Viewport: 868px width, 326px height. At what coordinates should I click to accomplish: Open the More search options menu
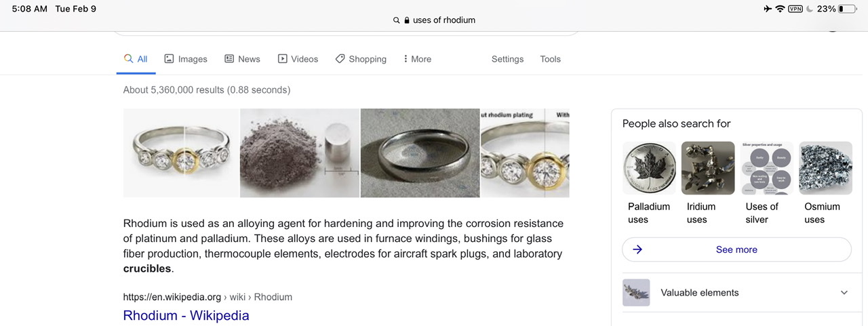417,59
